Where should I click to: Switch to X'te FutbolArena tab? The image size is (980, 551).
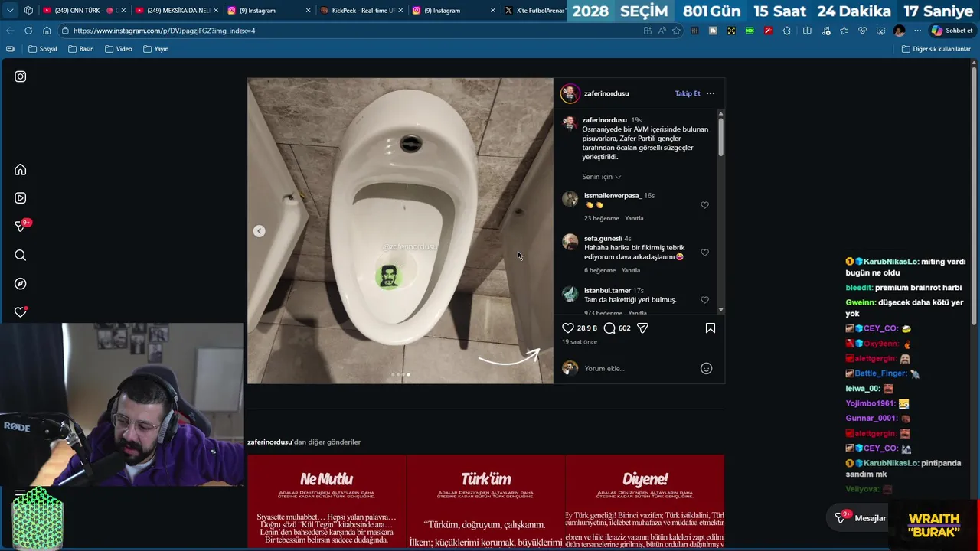[534, 11]
